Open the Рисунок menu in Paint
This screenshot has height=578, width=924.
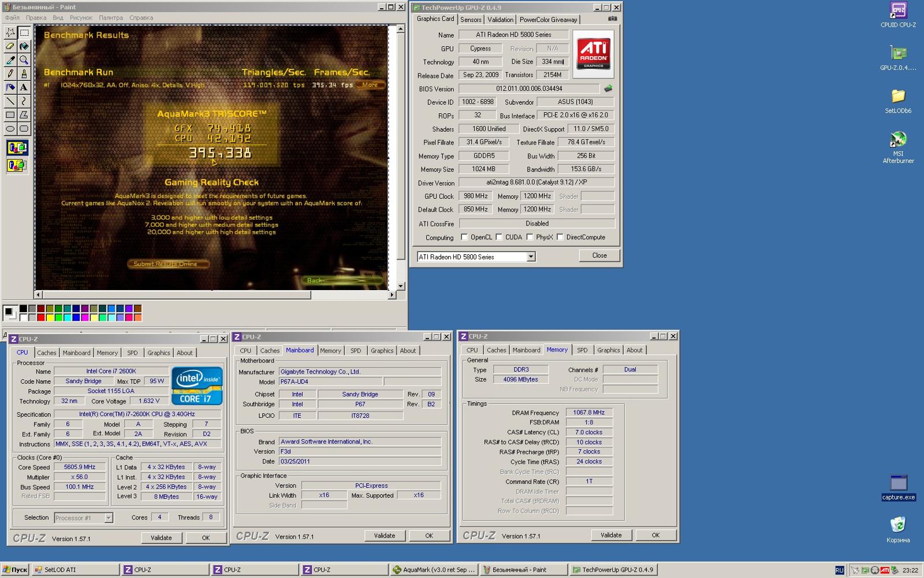[x=81, y=18]
